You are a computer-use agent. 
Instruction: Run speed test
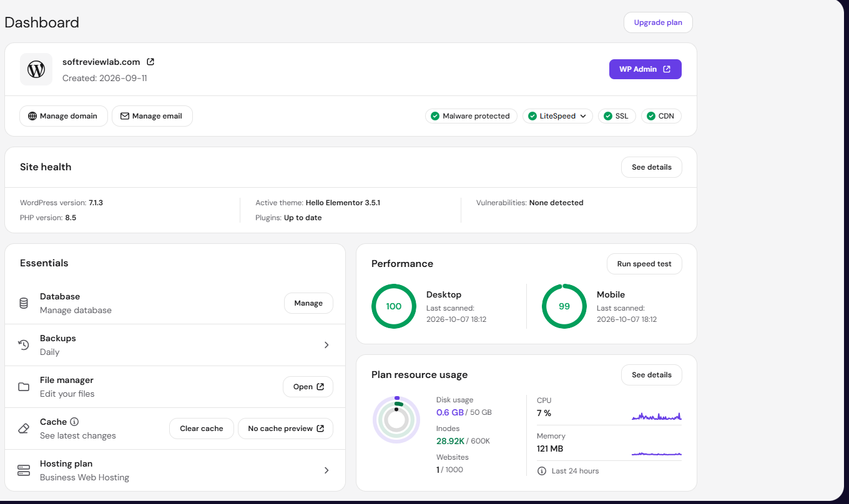(644, 264)
